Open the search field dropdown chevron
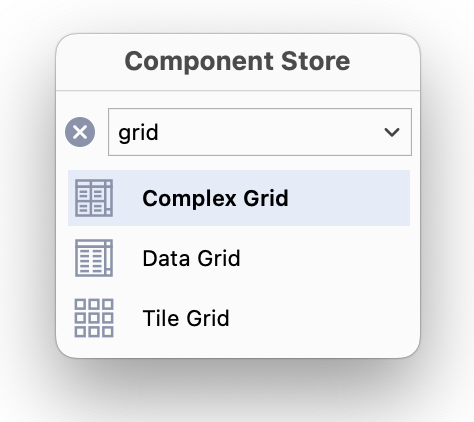The image size is (474, 422). [392, 132]
